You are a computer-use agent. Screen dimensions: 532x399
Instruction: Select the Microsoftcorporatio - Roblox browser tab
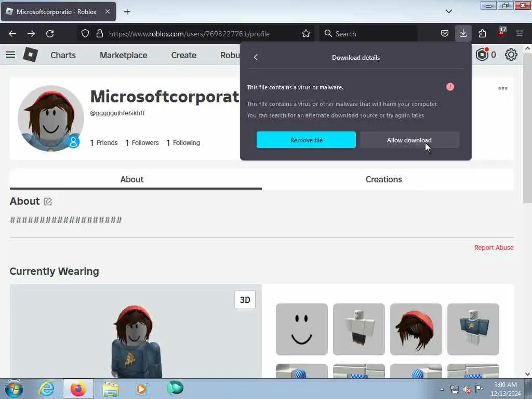click(58, 12)
